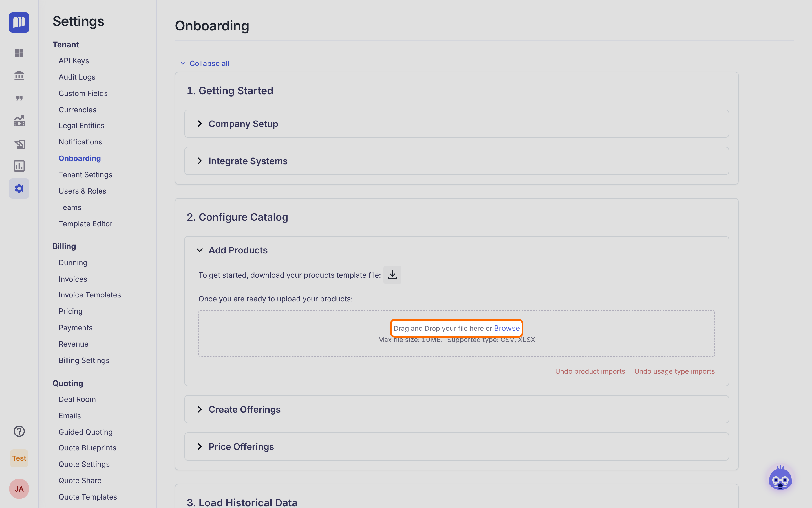The image size is (812, 508).
Task: Open Currencies settings page
Action: pos(78,110)
